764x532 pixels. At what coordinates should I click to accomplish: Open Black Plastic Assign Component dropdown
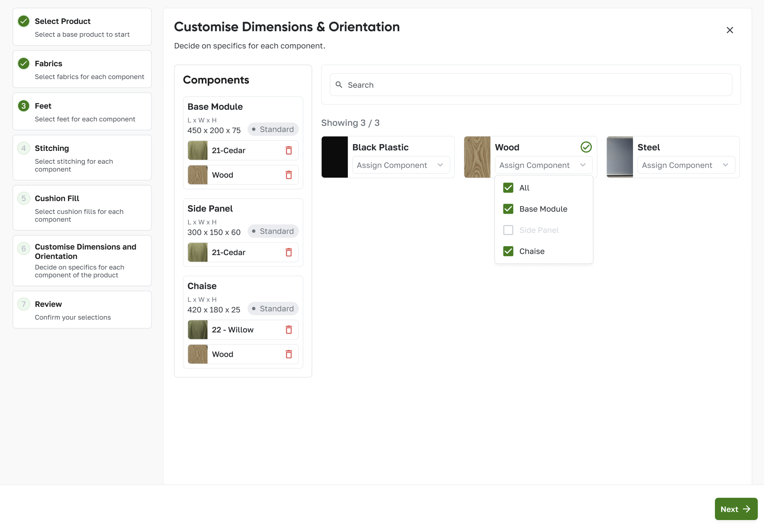click(401, 165)
